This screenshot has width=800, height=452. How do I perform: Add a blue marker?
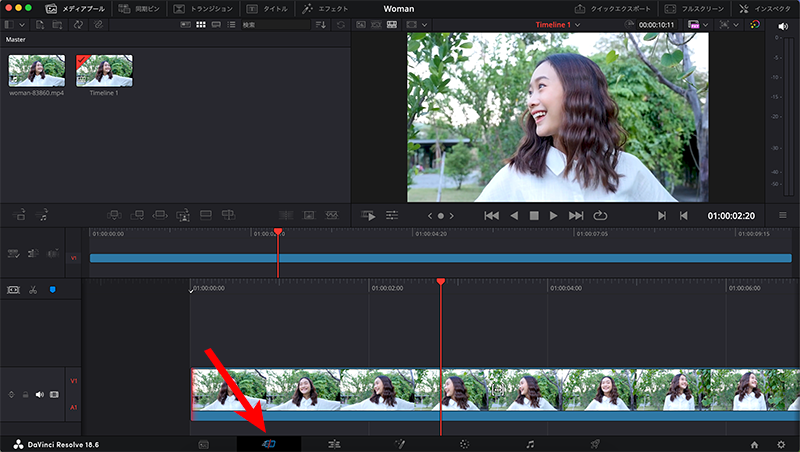(x=52, y=290)
